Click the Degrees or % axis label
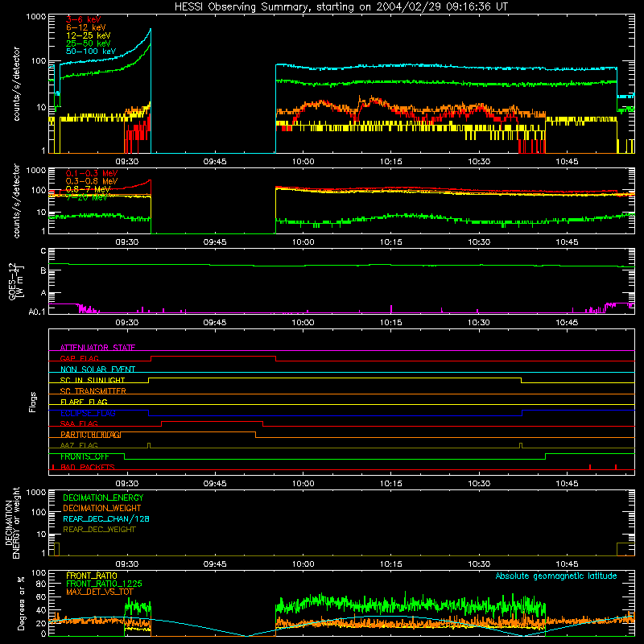The image size is (644, 644). coord(21,603)
